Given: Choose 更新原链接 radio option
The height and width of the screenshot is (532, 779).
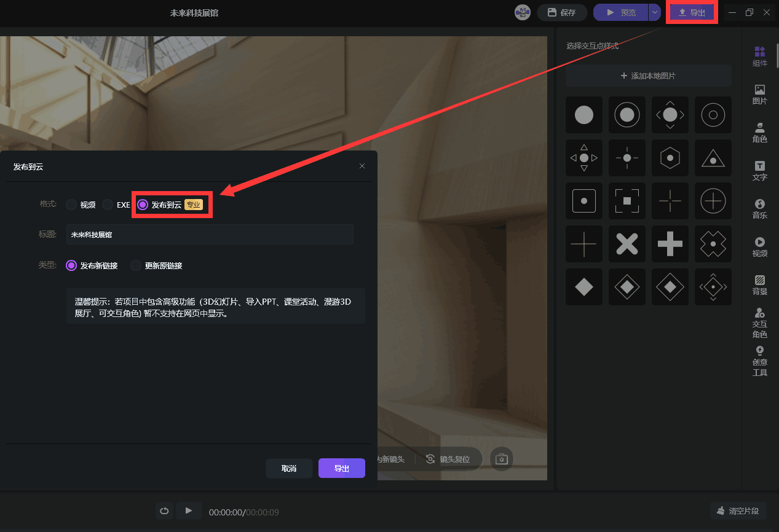Looking at the screenshot, I should coord(136,265).
